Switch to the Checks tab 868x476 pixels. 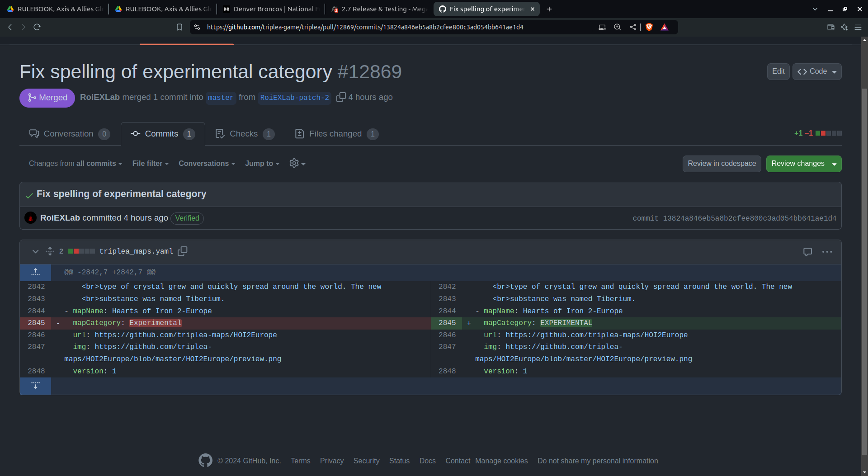click(x=245, y=134)
